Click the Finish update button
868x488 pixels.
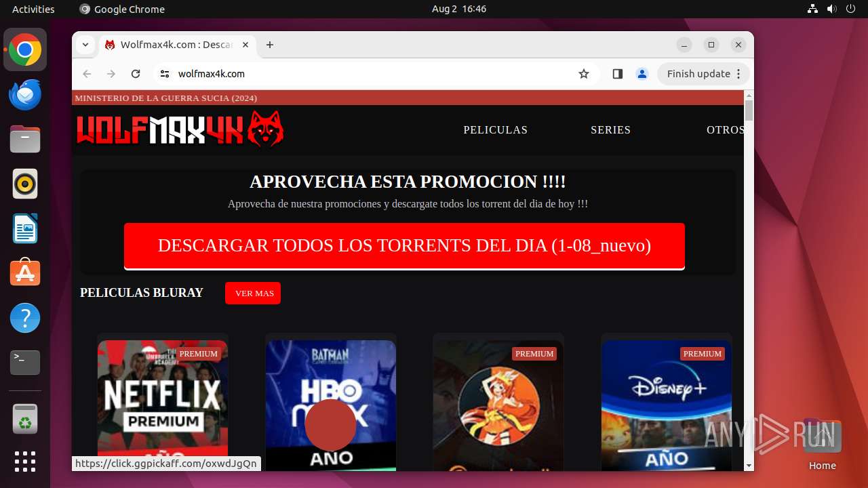[704, 74]
